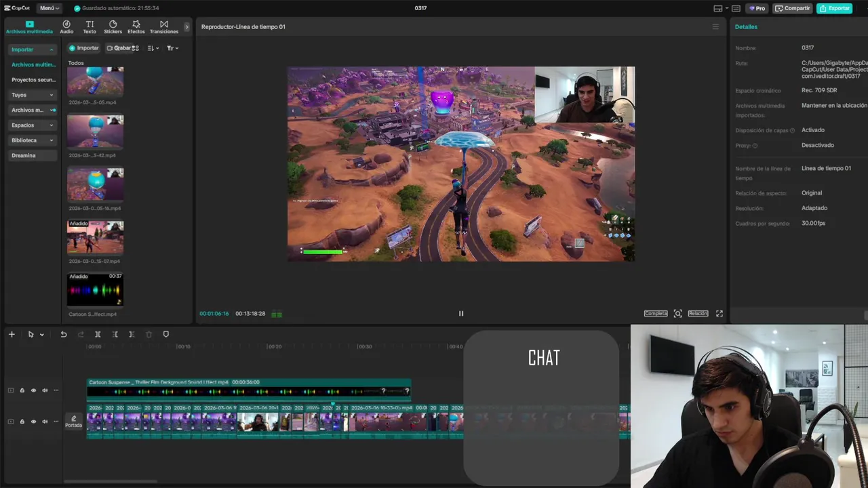Viewport: 868px width, 488px height.
Task: Select the 2026-03-...3-42.mp4 thumbnail
Action: pyautogui.click(x=95, y=132)
